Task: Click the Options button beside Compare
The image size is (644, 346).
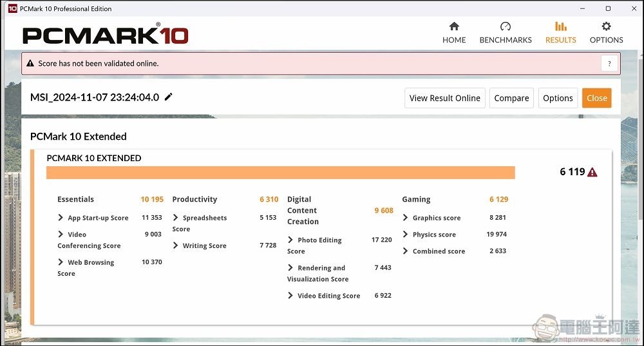Action: pyautogui.click(x=558, y=98)
